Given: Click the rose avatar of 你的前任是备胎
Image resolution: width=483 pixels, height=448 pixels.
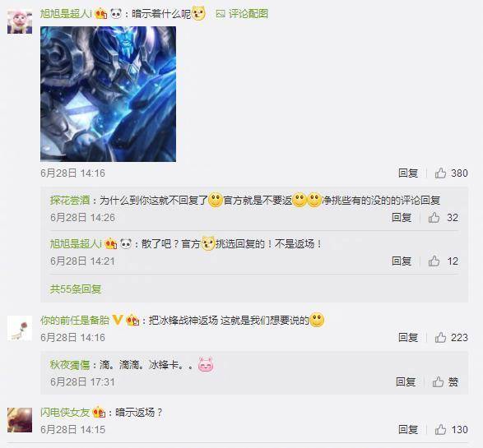Looking at the screenshot, I should click(20, 328).
